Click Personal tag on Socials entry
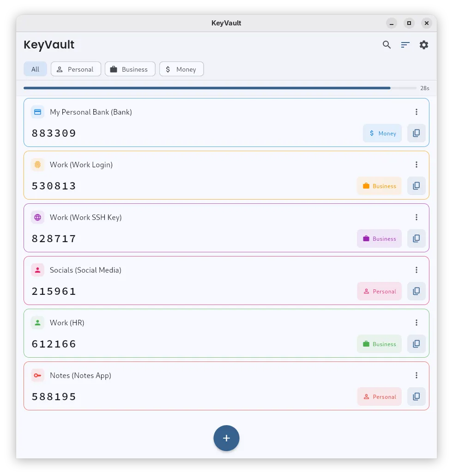 379,291
